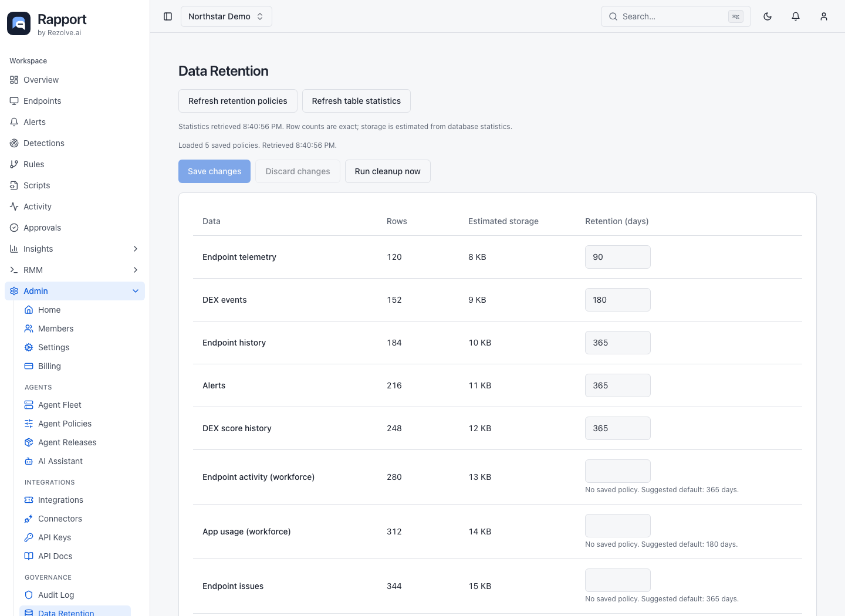The height and width of the screenshot is (616, 845).
Task: Click the Connectors plug icon
Action: 29,519
